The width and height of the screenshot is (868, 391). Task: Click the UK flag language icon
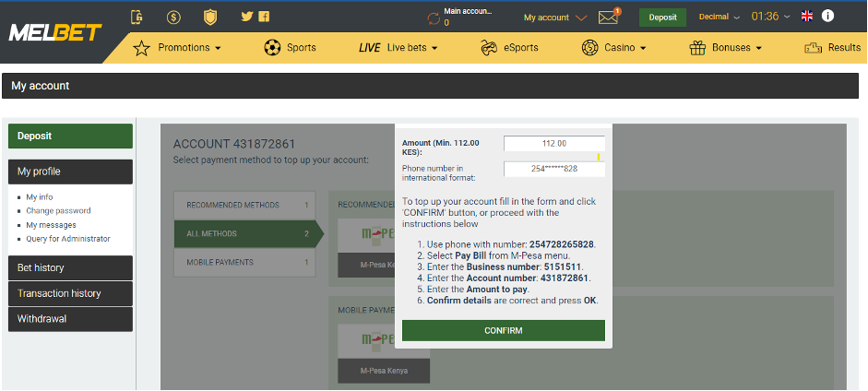(x=807, y=16)
